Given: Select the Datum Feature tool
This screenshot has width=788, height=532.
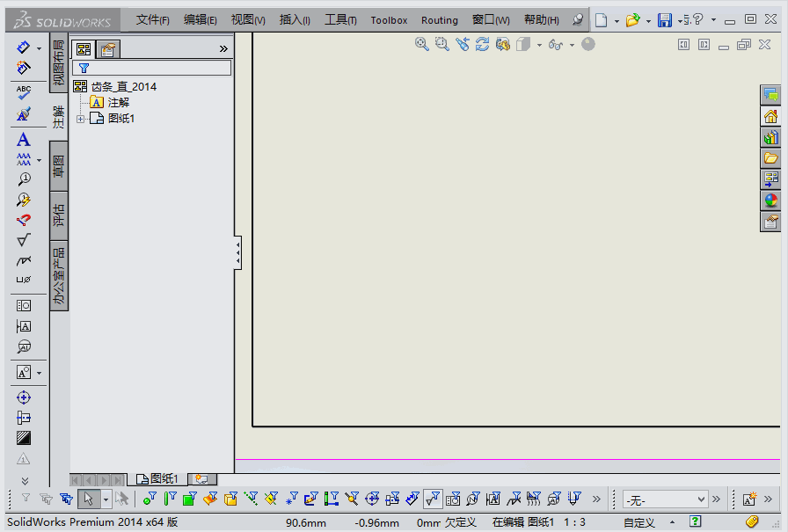Looking at the screenshot, I should 23,326.
